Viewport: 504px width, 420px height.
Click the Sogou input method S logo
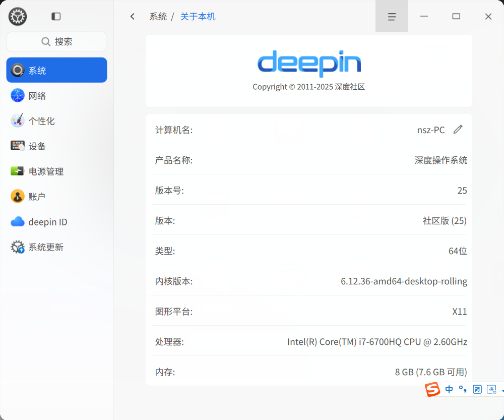coord(432,389)
